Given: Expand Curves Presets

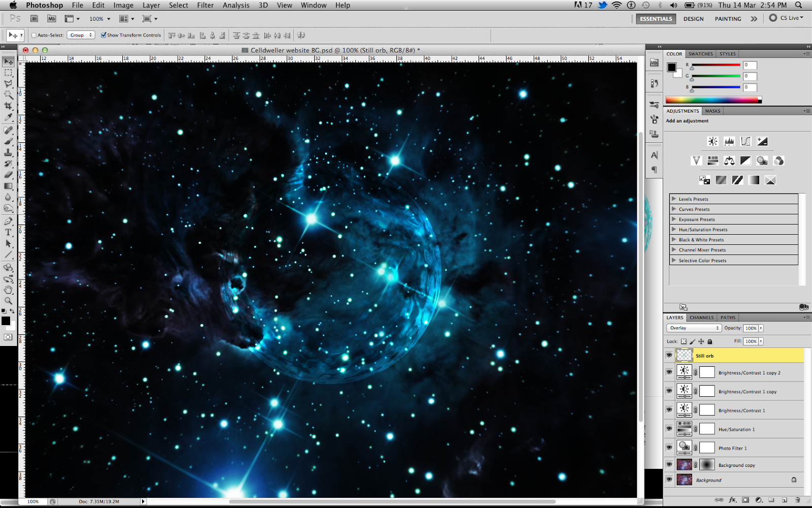Looking at the screenshot, I should (674, 209).
